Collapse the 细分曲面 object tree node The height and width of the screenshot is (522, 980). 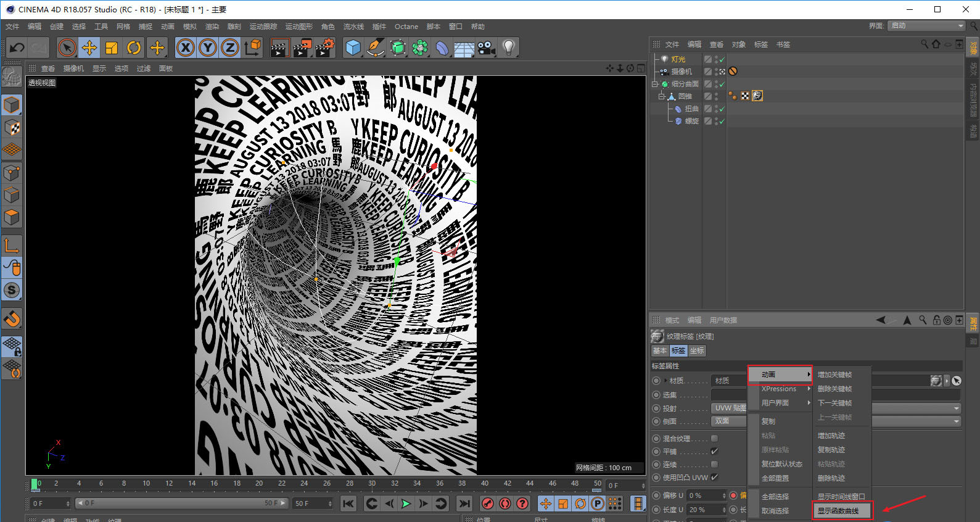point(656,84)
